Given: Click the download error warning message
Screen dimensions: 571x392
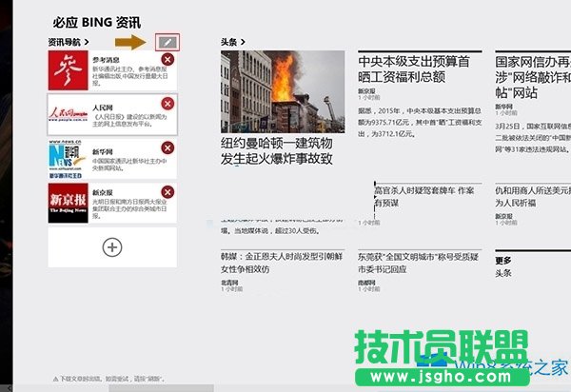Looking at the screenshot, I should pyautogui.click(x=109, y=379).
